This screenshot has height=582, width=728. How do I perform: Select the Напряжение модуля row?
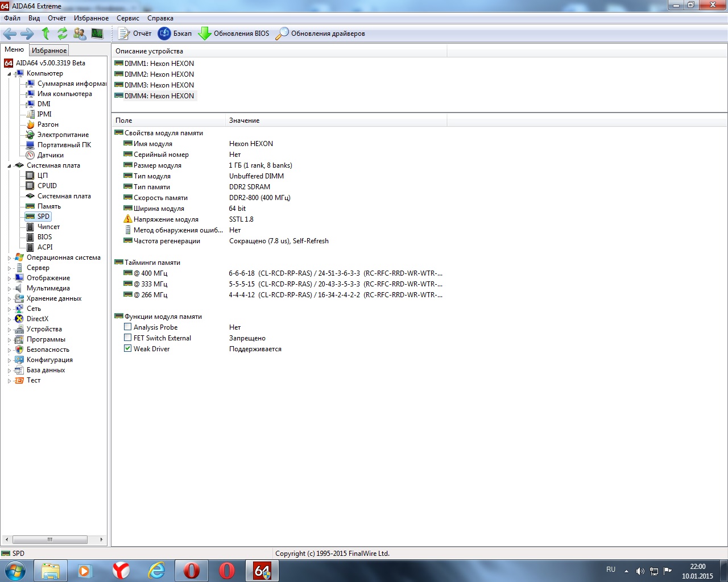pos(279,219)
